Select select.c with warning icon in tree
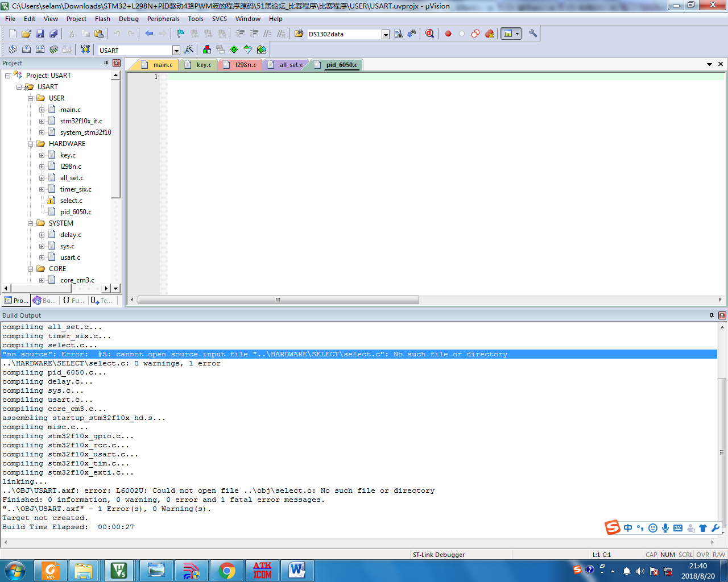The height and width of the screenshot is (582, 728). pos(71,201)
